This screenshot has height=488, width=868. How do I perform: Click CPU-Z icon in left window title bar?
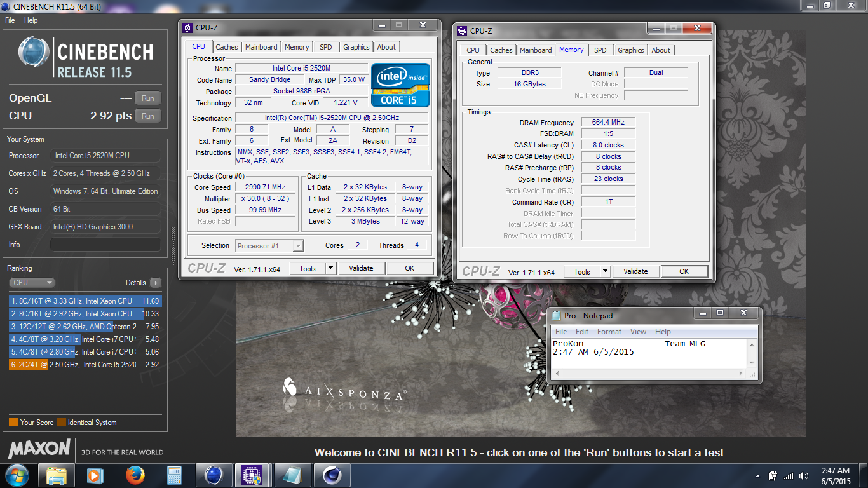click(187, 27)
